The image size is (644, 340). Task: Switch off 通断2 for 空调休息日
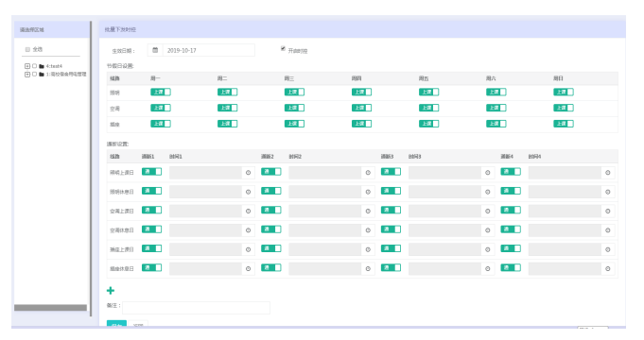pos(271,229)
